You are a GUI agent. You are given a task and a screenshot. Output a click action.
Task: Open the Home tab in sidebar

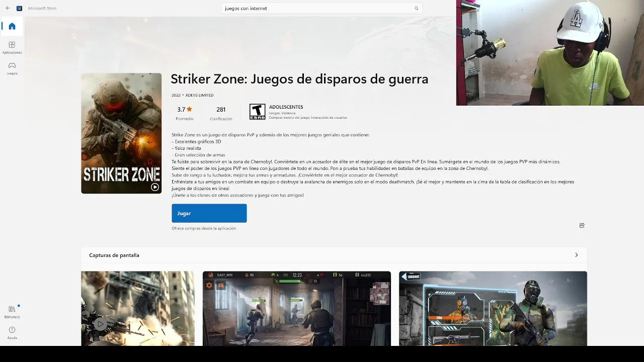coord(12,26)
